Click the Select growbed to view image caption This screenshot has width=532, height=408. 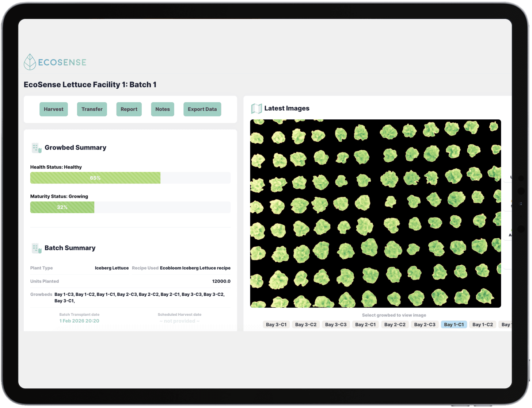click(394, 315)
